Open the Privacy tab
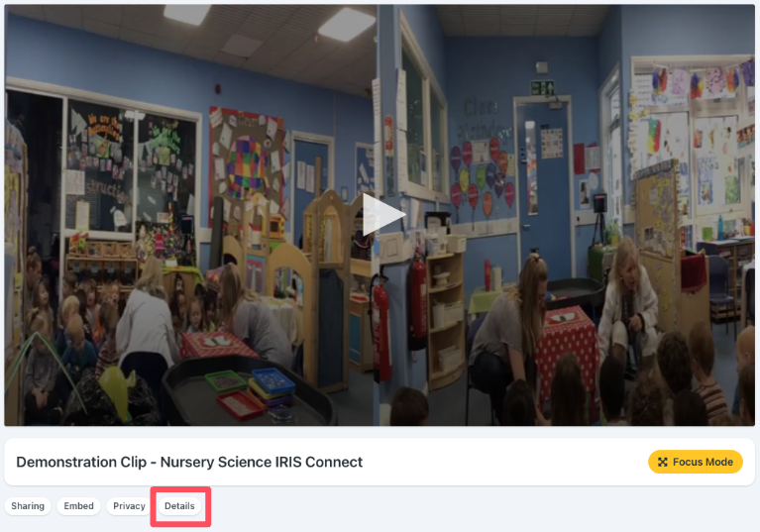 coord(129,506)
